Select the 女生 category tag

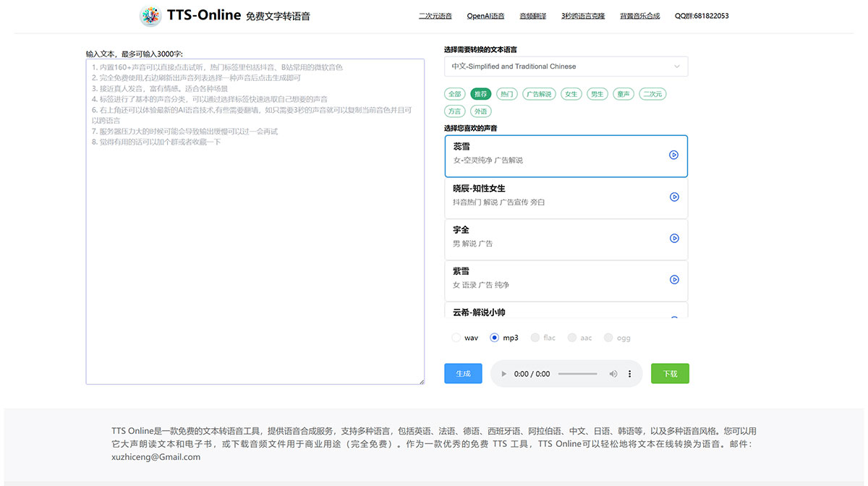(571, 94)
